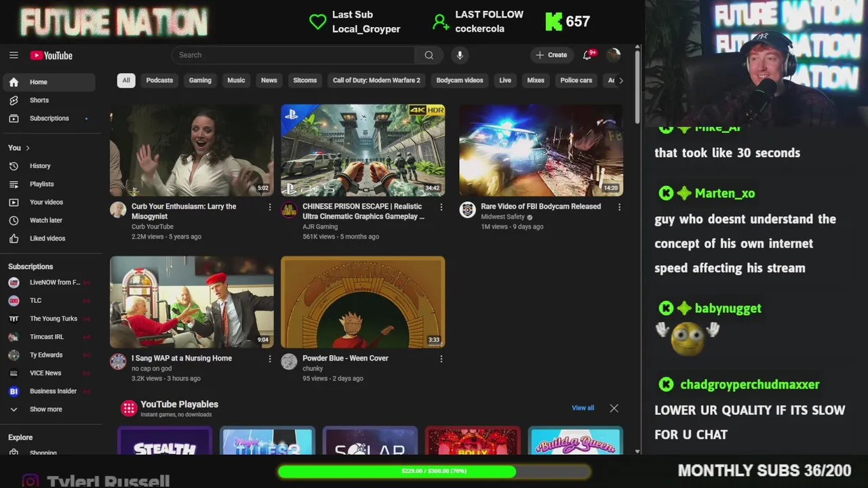Open Curb YourTube channel link
The image size is (868, 488).
pos(153,226)
